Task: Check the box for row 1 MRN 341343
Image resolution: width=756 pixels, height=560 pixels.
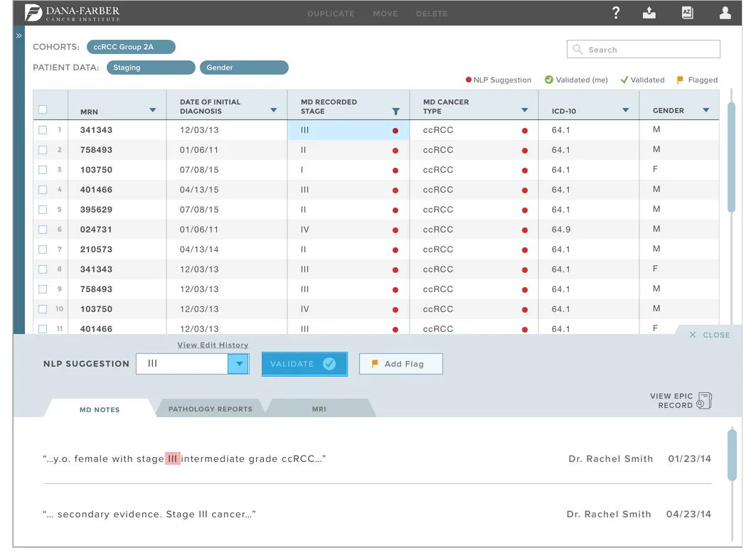Action: [43, 130]
